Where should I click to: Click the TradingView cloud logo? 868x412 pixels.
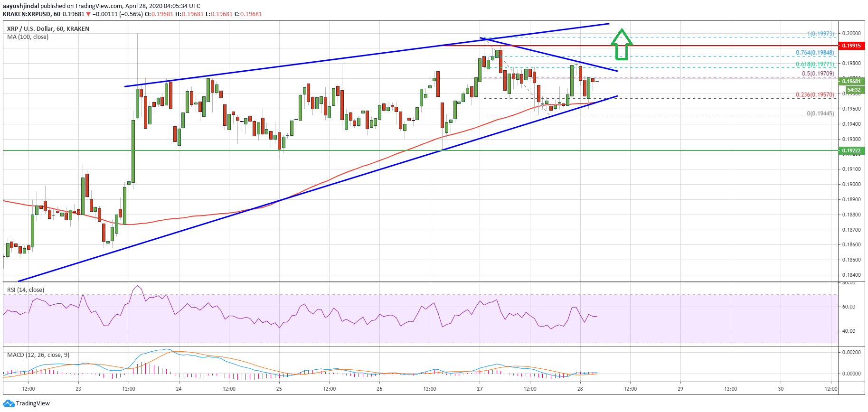click(9, 403)
